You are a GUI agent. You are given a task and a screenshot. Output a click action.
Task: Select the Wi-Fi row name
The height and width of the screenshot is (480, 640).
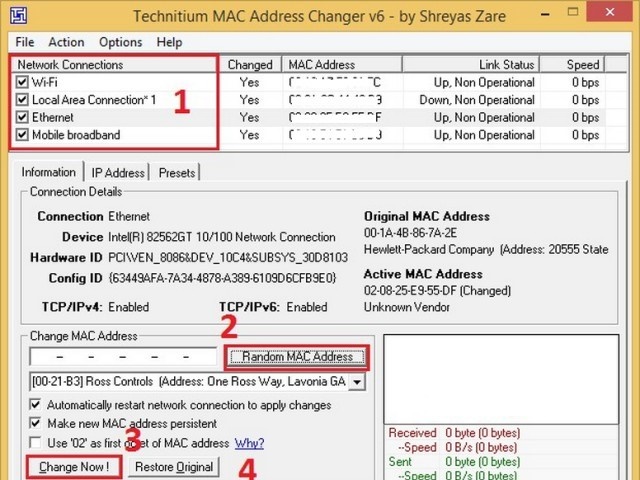[x=44, y=82]
